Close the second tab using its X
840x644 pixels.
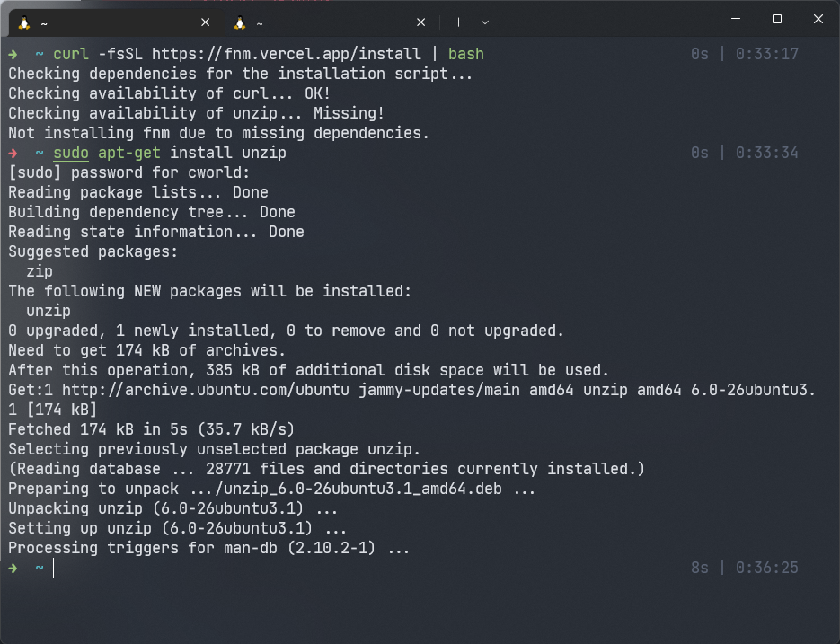click(x=420, y=22)
